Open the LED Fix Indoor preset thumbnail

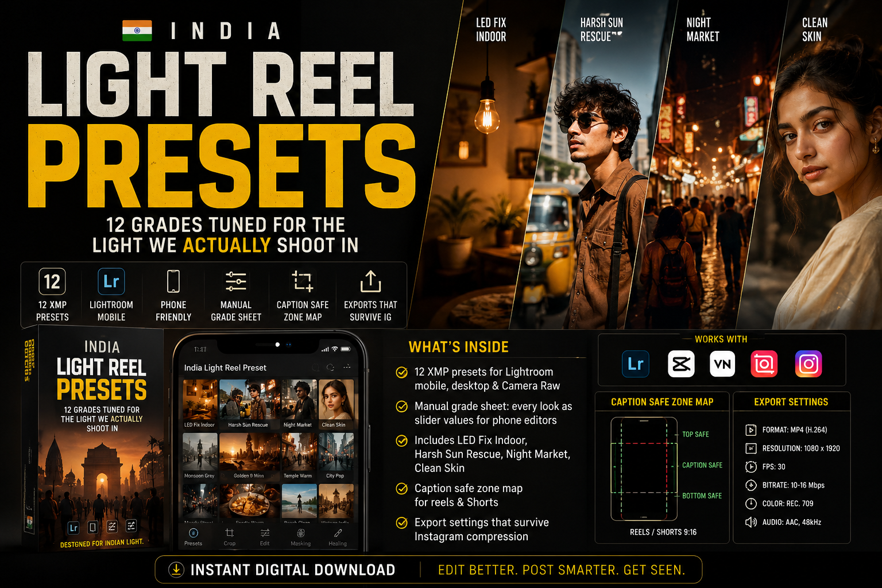[x=200, y=404]
